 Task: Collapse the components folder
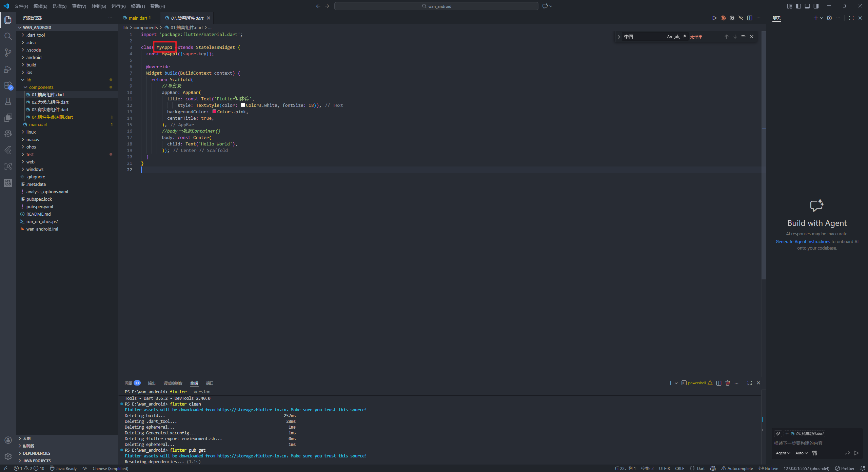click(x=41, y=87)
